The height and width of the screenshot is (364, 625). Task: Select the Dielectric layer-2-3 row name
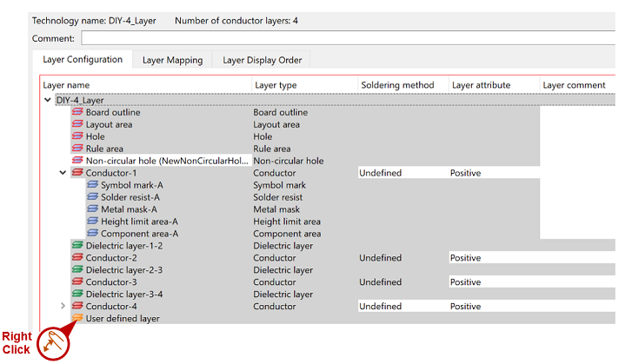pyautogui.click(x=124, y=270)
